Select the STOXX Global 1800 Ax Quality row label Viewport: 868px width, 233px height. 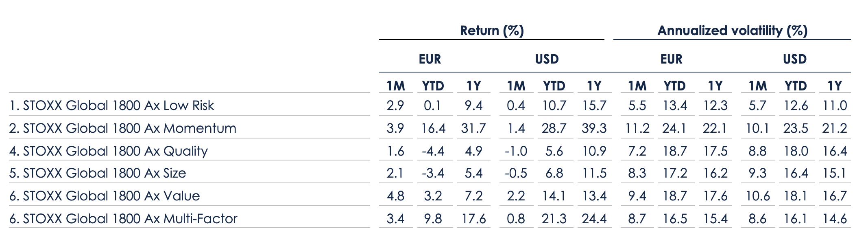[x=108, y=151]
